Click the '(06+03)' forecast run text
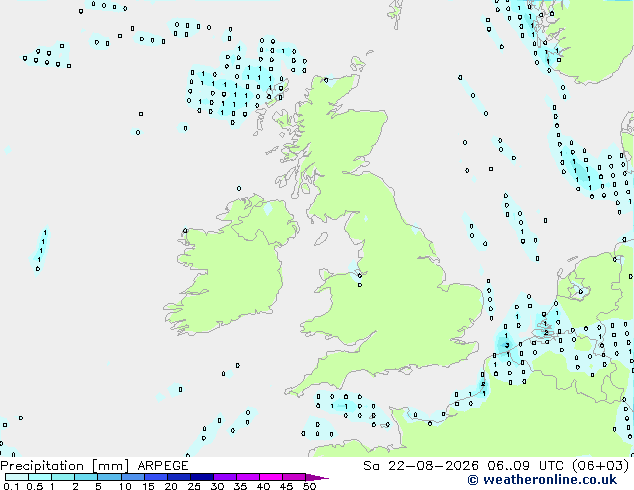The height and width of the screenshot is (490, 634). 601,466
